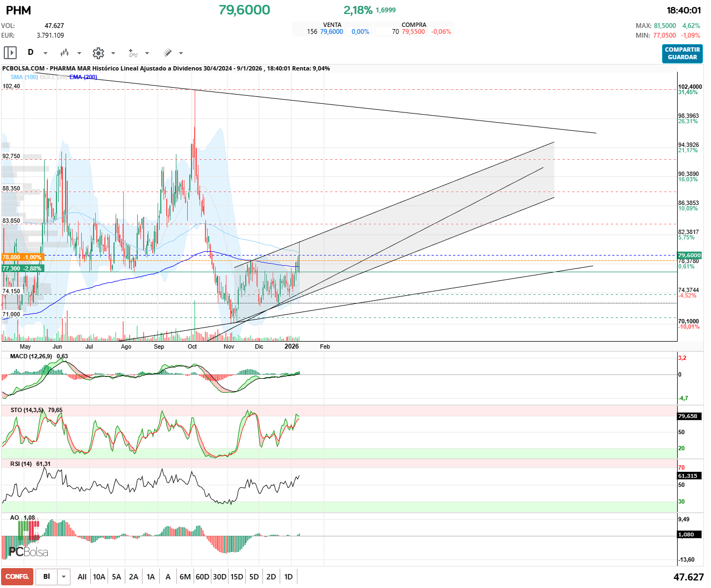Open the BI selector dropdown arrow
This screenshot has height=588, width=711.
[63, 577]
